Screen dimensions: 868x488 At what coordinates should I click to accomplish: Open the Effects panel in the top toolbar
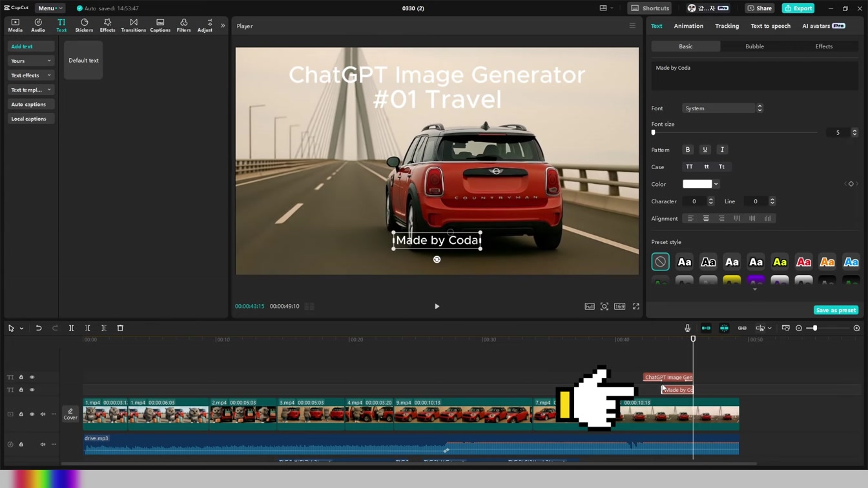point(107,25)
